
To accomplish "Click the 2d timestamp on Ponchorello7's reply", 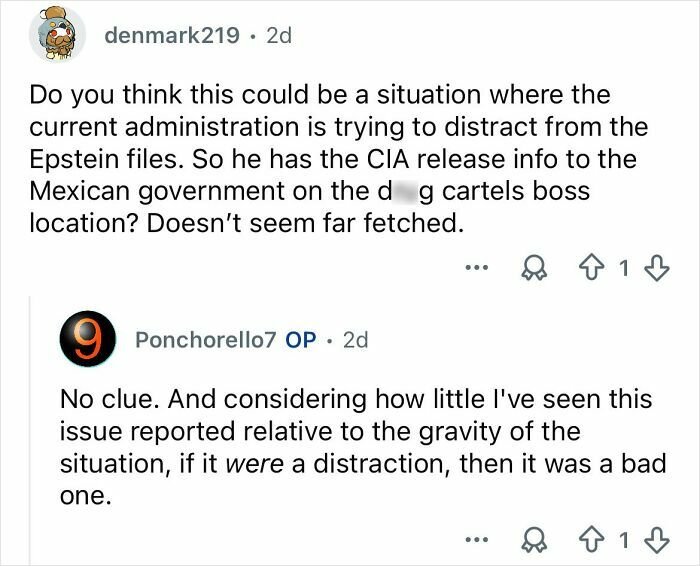I will point(354,340).
